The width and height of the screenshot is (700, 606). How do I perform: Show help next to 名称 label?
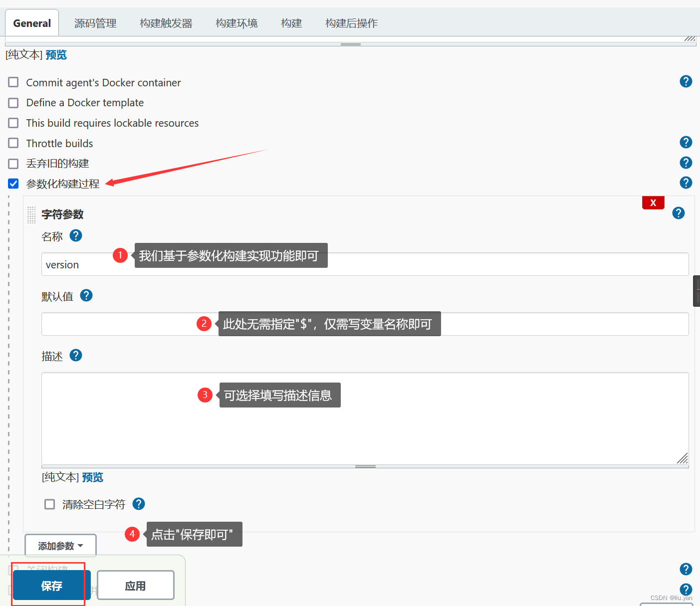click(76, 235)
